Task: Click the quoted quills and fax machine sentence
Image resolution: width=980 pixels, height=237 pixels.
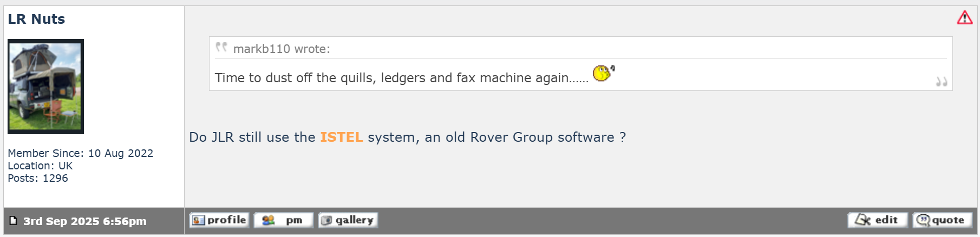Action: [x=402, y=78]
